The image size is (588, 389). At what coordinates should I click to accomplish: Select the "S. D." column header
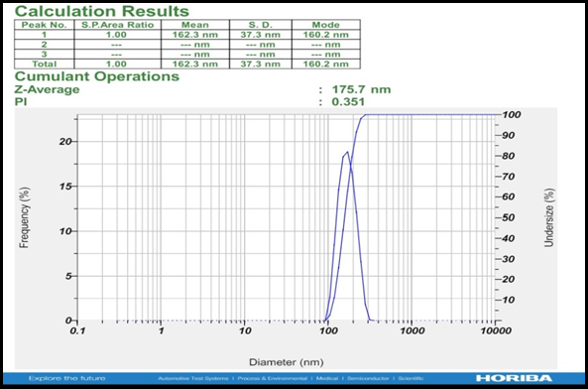[260, 25]
